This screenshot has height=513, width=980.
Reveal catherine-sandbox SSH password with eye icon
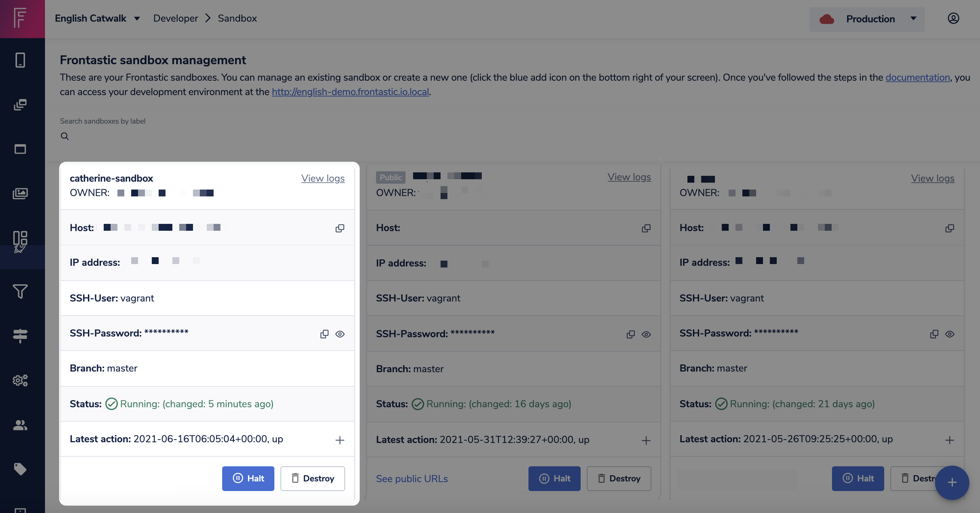click(x=340, y=334)
